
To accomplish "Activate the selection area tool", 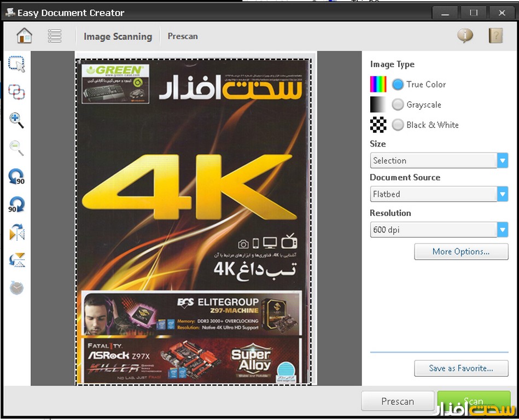I will [16, 64].
